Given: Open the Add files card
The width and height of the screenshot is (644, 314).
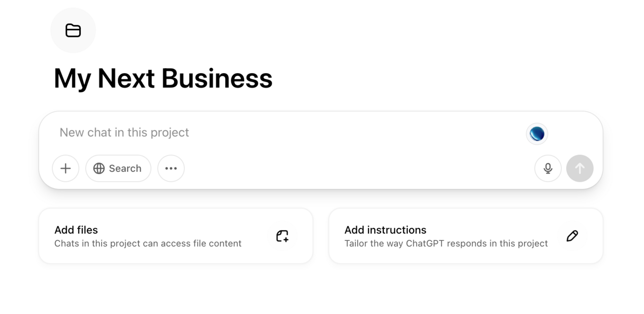Looking at the screenshot, I should tap(176, 236).
